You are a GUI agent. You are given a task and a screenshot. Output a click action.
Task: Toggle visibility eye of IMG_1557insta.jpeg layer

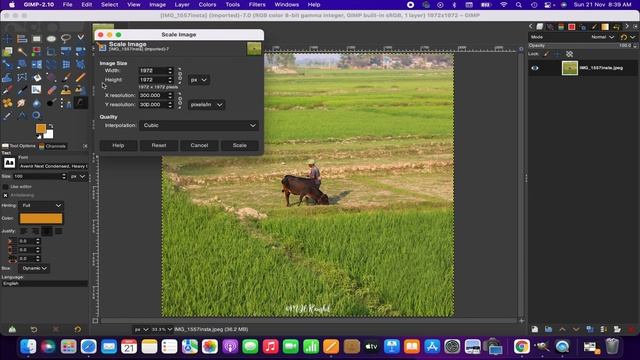pos(535,68)
